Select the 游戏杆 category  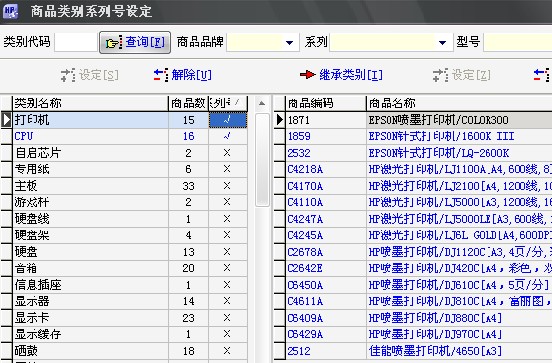90,202
